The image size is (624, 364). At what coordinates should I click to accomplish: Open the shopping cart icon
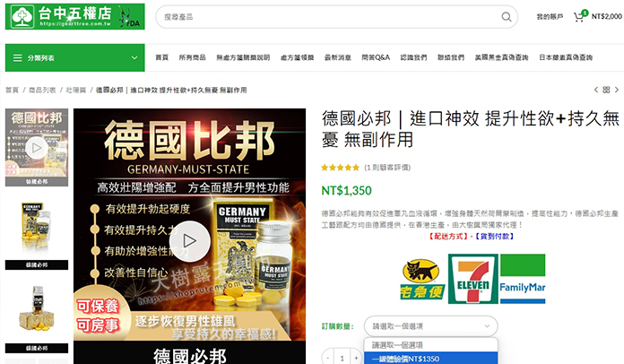click(578, 17)
